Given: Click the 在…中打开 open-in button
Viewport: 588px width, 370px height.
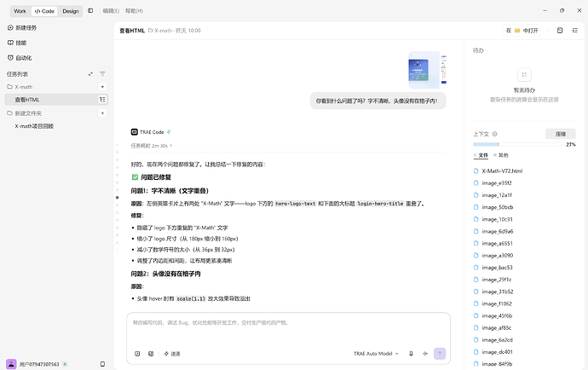Looking at the screenshot, I should coord(522,31).
